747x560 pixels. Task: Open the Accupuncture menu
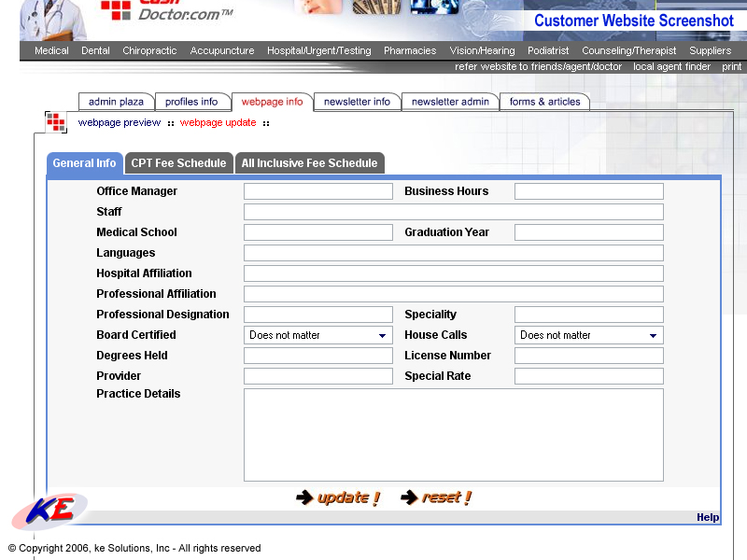pyautogui.click(x=222, y=50)
